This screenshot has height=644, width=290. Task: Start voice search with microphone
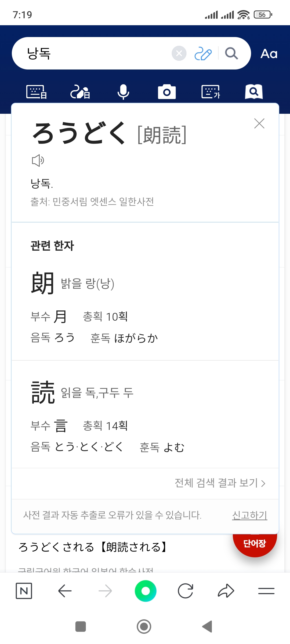123,92
